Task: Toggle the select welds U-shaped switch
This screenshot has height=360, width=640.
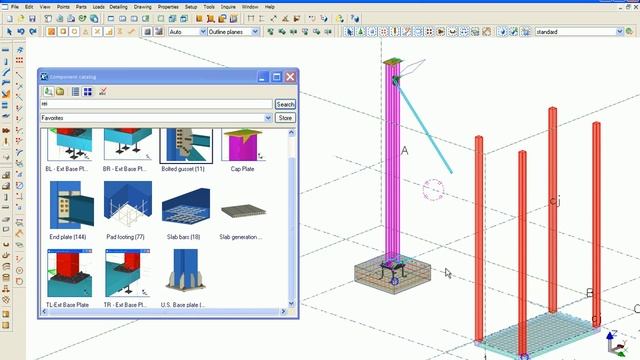Action: click(452, 31)
